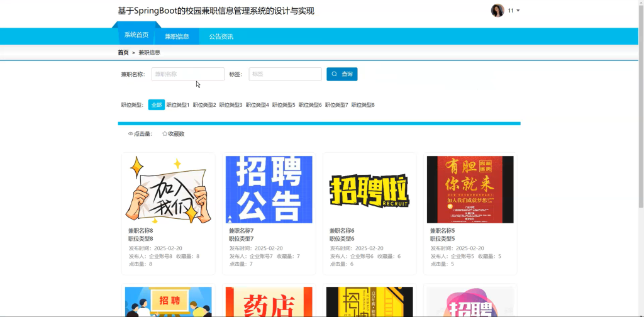
Task: Click the title 兼职名称6
Action: [341, 231]
